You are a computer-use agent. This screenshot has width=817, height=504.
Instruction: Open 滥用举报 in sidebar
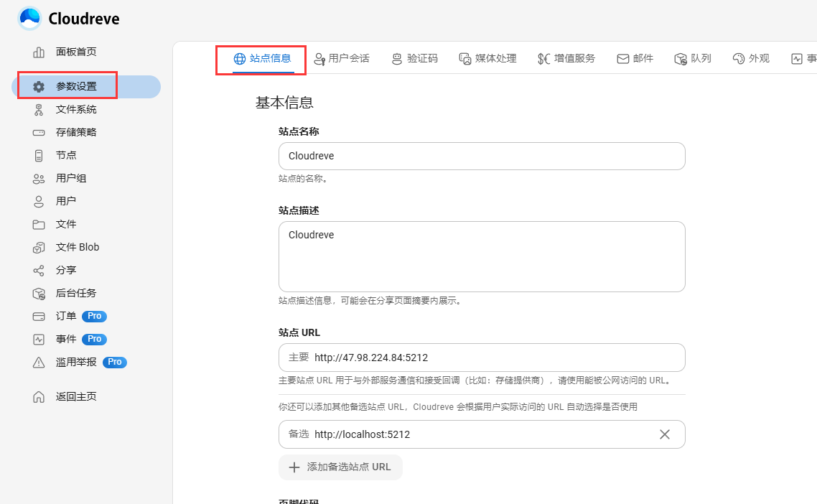point(86,362)
